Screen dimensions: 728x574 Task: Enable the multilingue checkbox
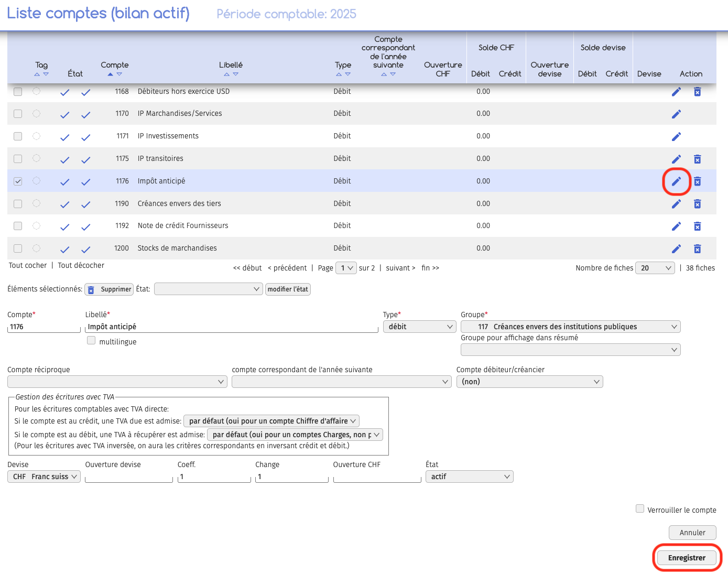pyautogui.click(x=91, y=341)
